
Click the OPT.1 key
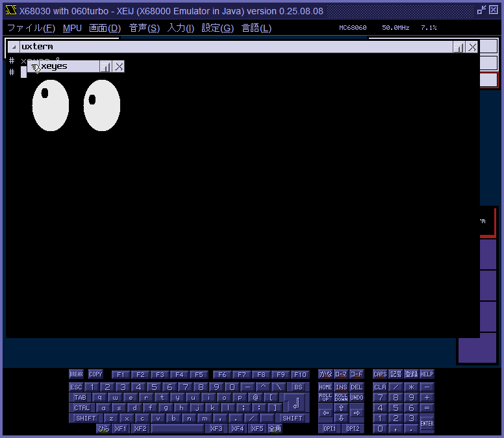click(329, 428)
